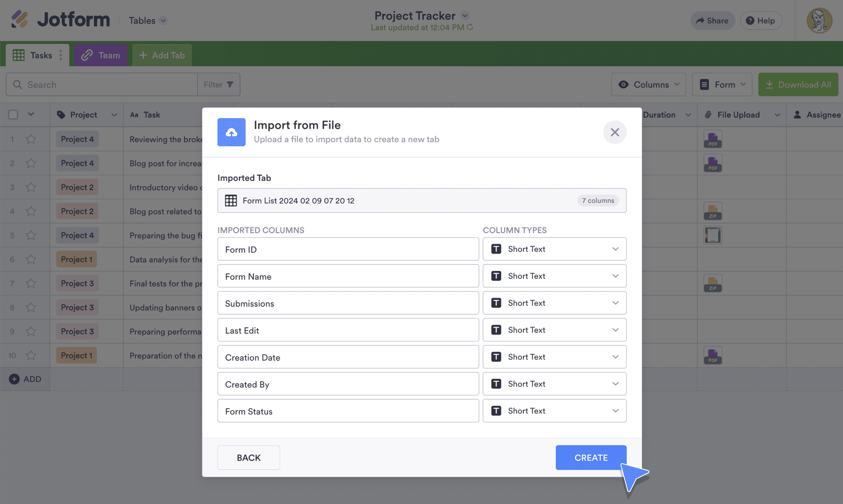Expand the Creation Date column type dropdown
Screen dimensions: 843x504
[554, 357]
